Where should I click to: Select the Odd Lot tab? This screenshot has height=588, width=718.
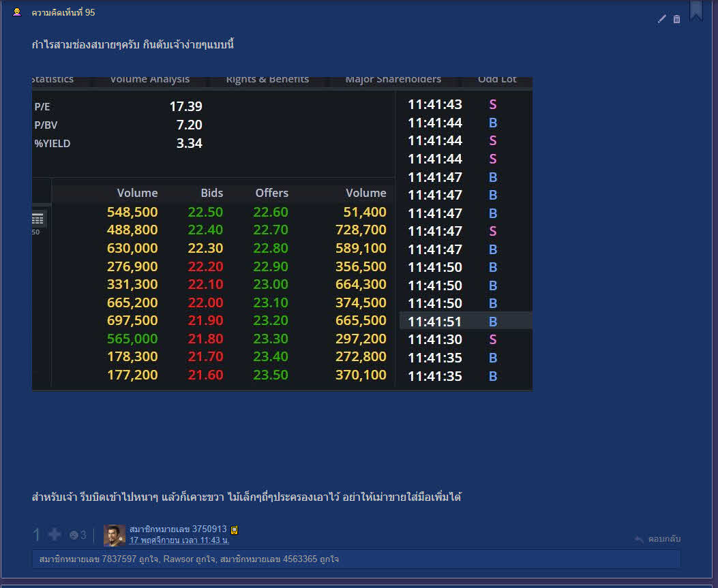tap(497, 80)
